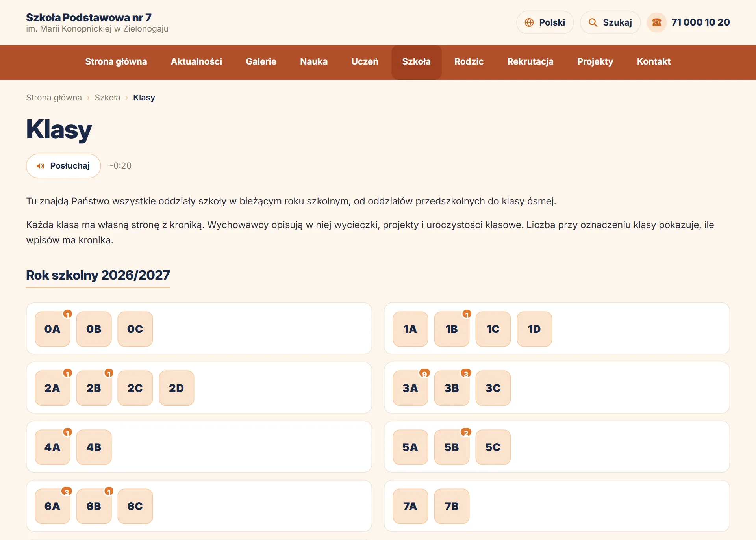Open the Polski language selector
The width and height of the screenshot is (756, 540).
pos(545,22)
